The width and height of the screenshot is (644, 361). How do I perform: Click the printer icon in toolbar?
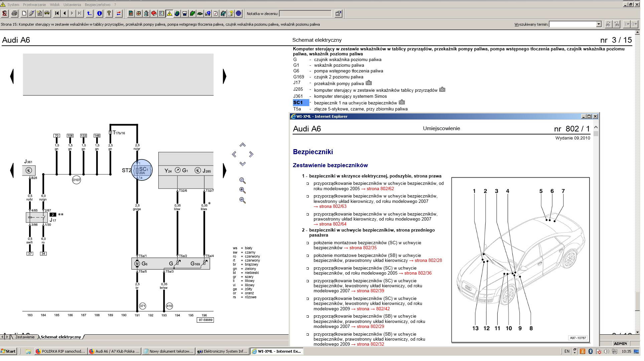click(x=14, y=14)
